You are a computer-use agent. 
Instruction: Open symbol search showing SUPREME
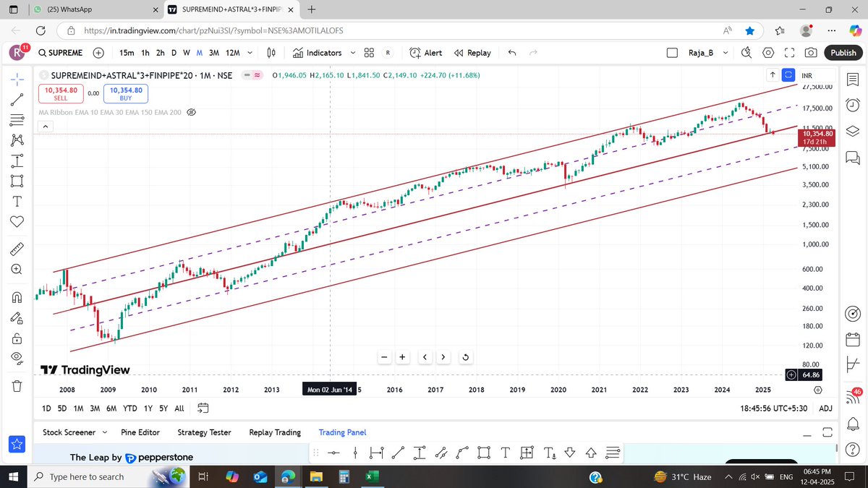(x=61, y=53)
